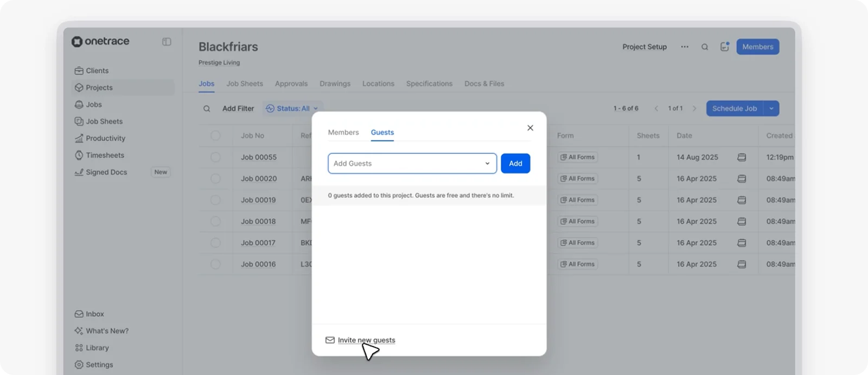Open the Status: All filter dropdown
The width and height of the screenshot is (868, 375).
292,108
